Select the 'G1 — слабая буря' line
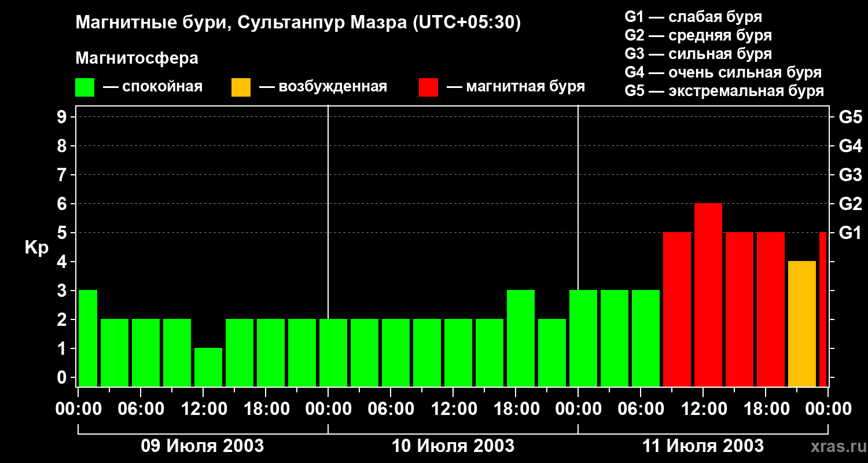Image resolution: width=868 pixels, height=463 pixels. coord(693,17)
